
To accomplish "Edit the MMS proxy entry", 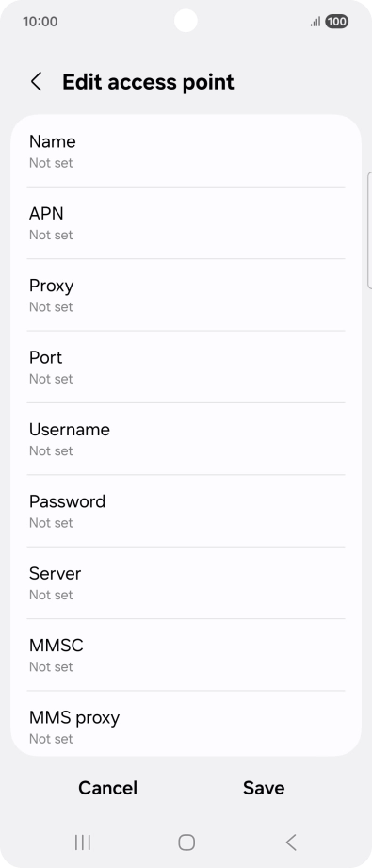I will [186, 724].
